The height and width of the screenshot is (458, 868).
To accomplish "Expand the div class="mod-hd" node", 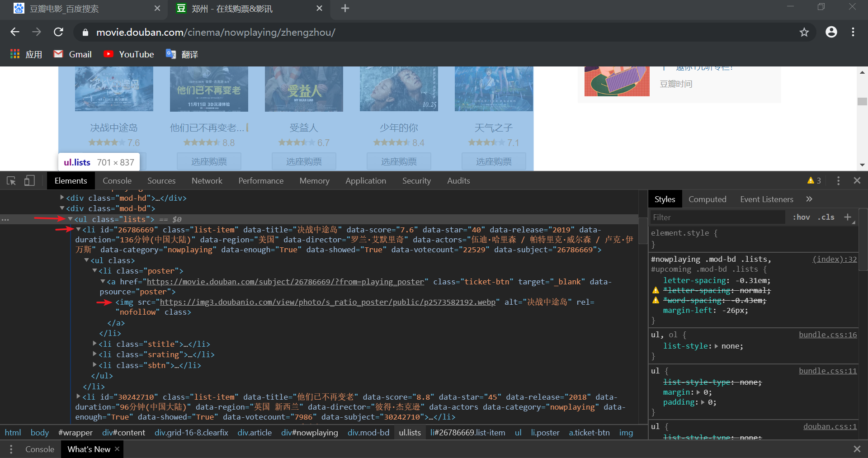I will point(62,198).
